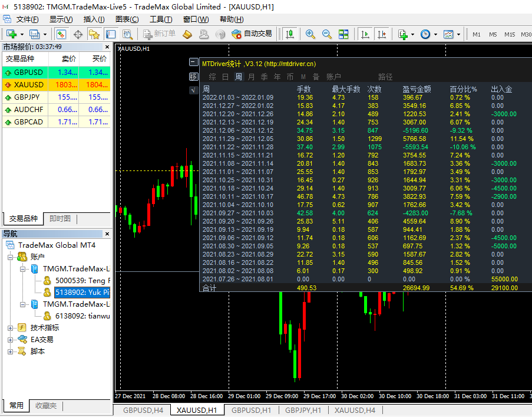The height and width of the screenshot is (417, 532).
Task: Open the 图表(C) menu
Action: point(127,19)
